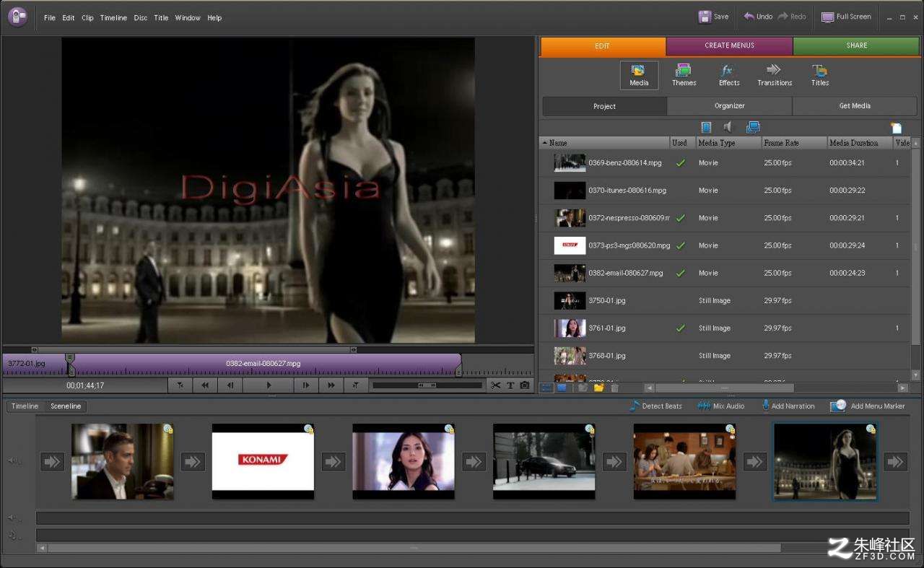Click the 0382-email-080627.mpg clip bar
924x568 pixels.
(264, 363)
